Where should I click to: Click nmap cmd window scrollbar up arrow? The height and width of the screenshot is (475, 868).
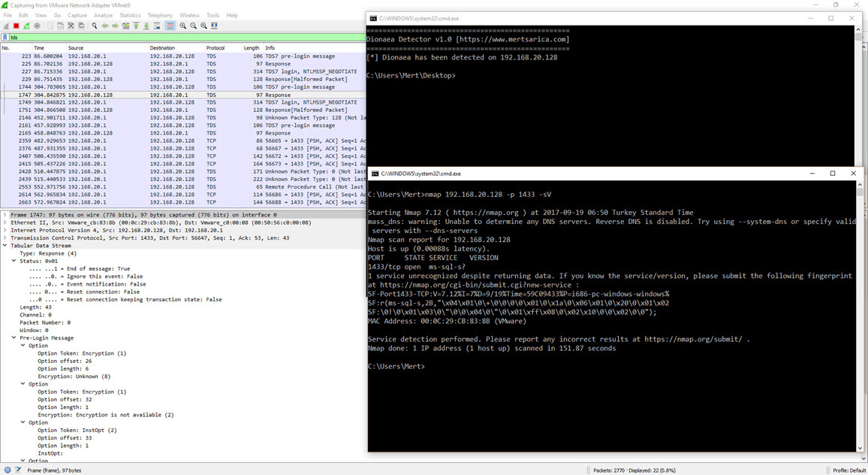[860, 184]
